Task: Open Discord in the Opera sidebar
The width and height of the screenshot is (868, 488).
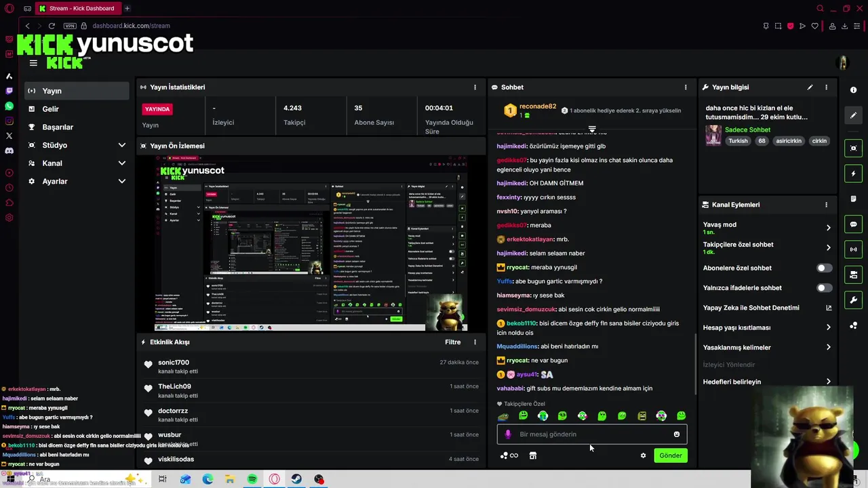Action: pyautogui.click(x=9, y=151)
